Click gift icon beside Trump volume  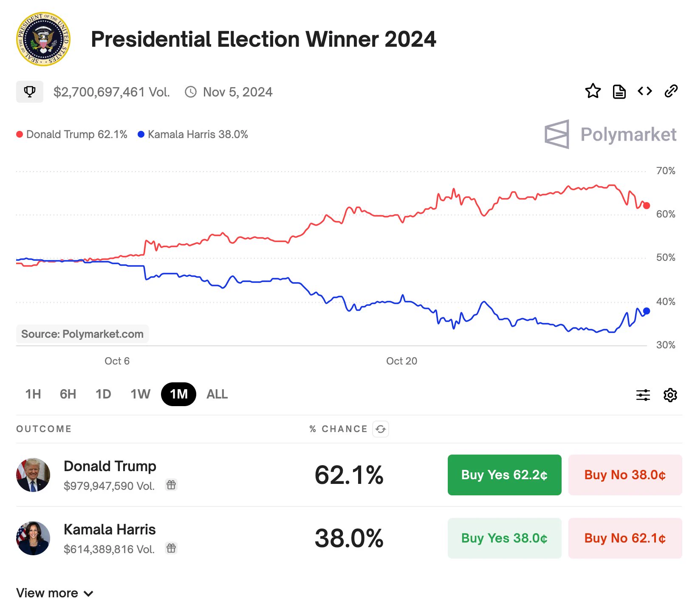pyautogui.click(x=171, y=485)
